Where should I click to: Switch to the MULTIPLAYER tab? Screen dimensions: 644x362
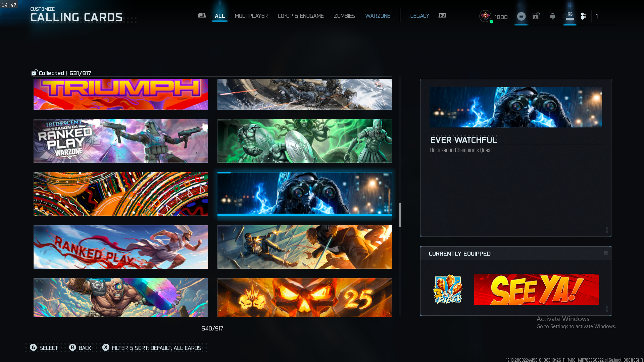click(x=251, y=16)
